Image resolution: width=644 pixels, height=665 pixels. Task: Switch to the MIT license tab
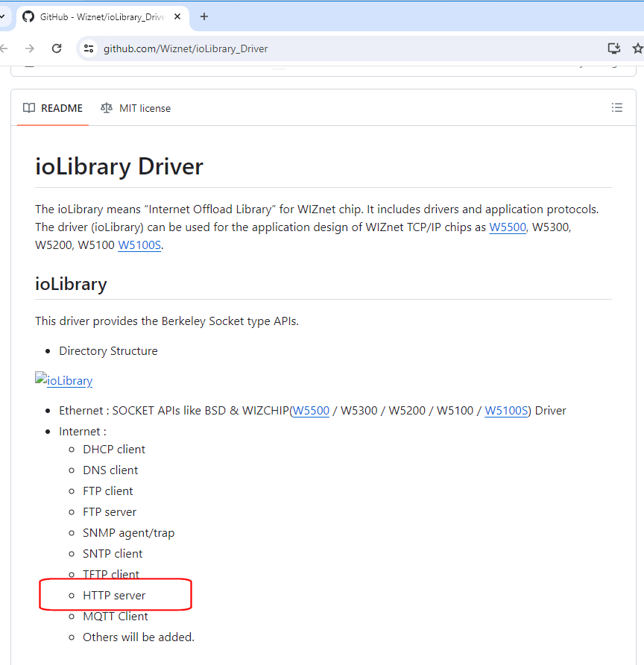tap(136, 108)
